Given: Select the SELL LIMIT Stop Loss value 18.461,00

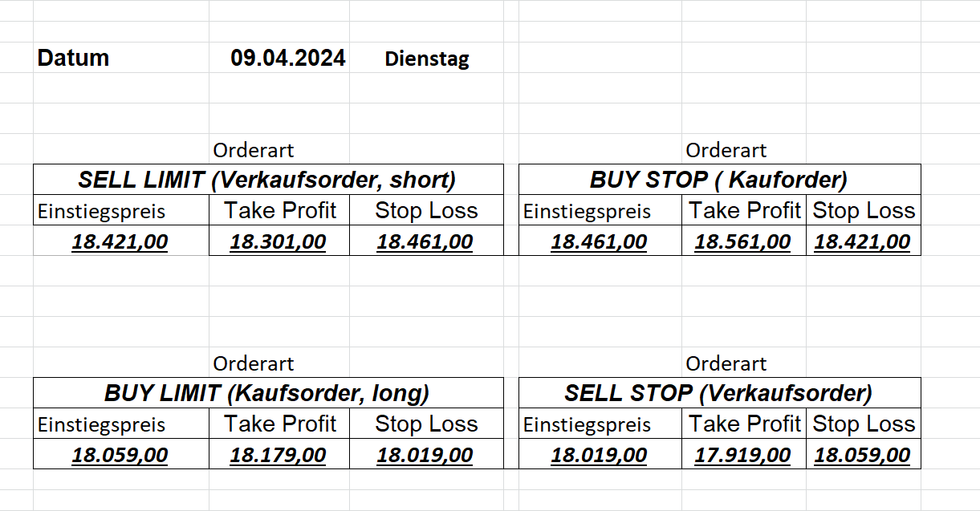Looking at the screenshot, I should [425, 241].
